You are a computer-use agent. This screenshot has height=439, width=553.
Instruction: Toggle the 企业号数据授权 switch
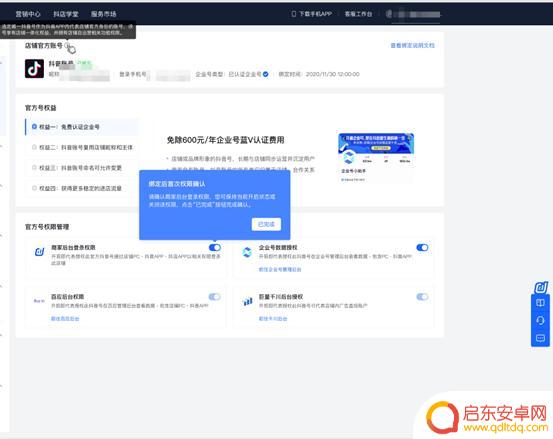tap(422, 248)
